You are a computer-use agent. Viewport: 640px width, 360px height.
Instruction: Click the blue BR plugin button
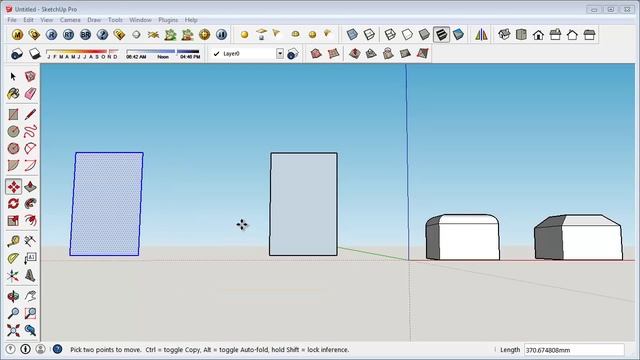[x=85, y=35]
